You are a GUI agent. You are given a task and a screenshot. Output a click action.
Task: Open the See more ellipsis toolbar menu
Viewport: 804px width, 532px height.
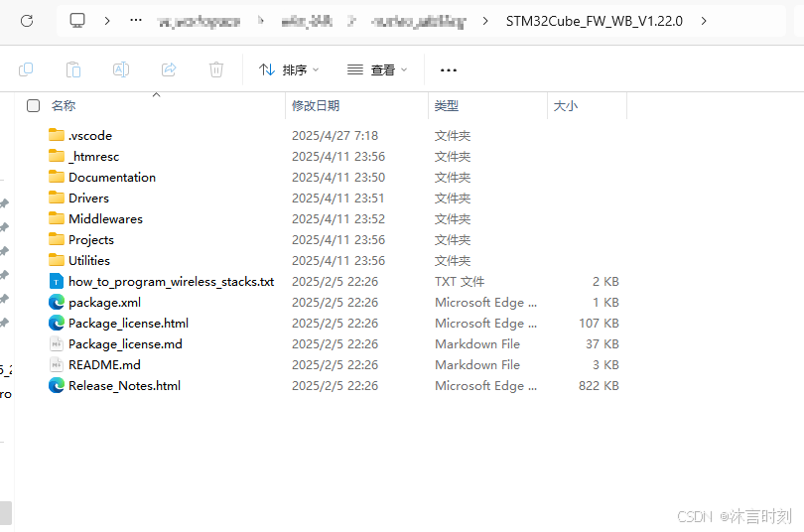click(449, 70)
